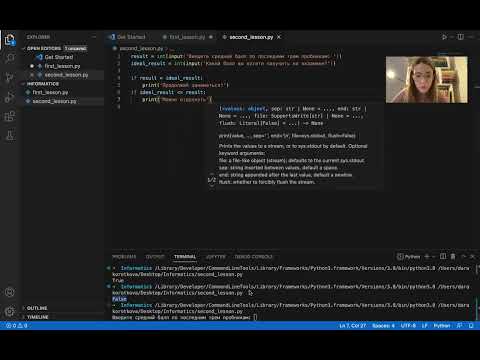Close second_lesson.py in Open Editors list
Image resolution: width=480 pixels, height=360 pixels.
tap(32, 75)
